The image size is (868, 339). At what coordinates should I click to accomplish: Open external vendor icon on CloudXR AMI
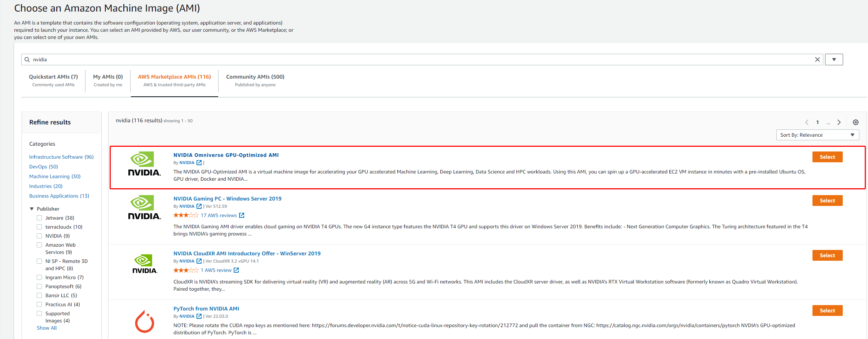[x=199, y=261]
